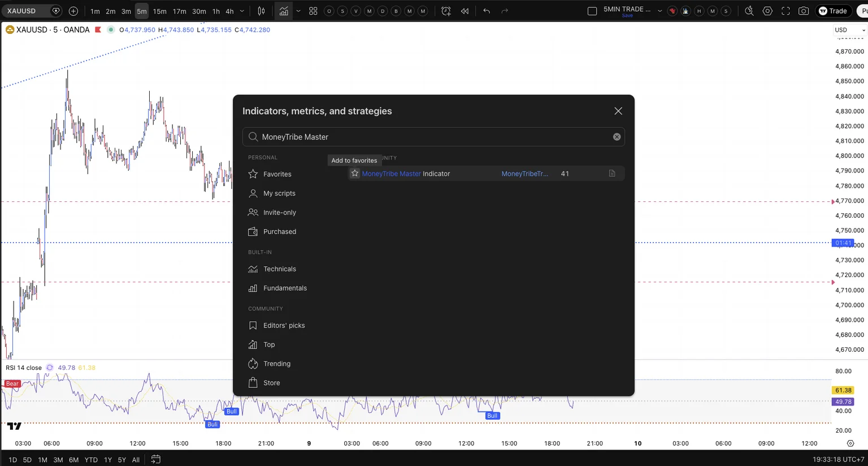Click the TradingView logo on chart

click(14, 426)
